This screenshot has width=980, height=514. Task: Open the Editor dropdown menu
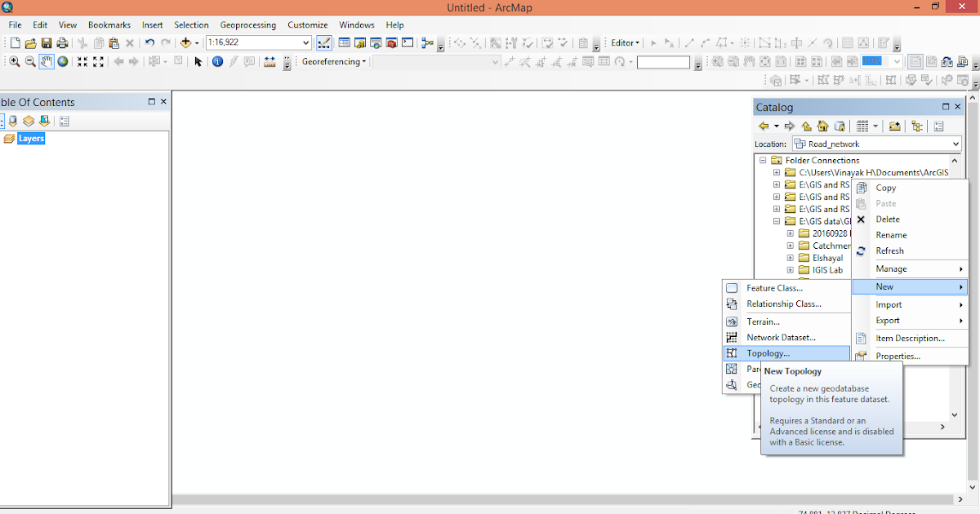[626, 42]
